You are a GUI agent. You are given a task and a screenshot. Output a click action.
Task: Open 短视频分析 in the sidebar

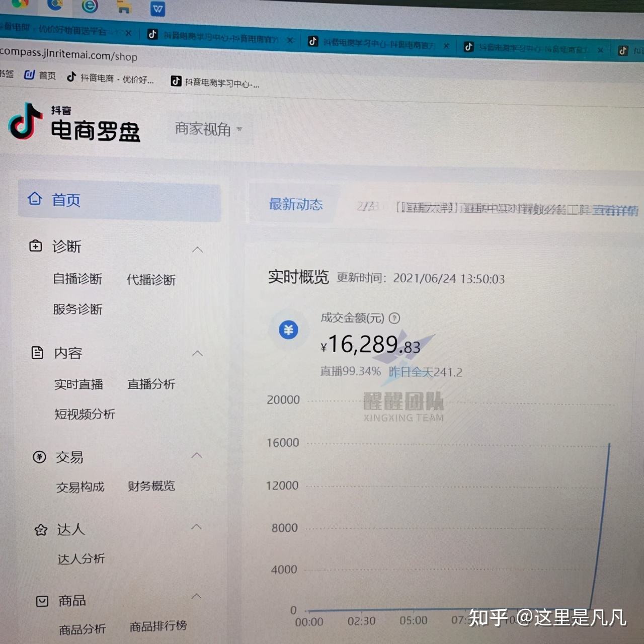click(x=85, y=414)
